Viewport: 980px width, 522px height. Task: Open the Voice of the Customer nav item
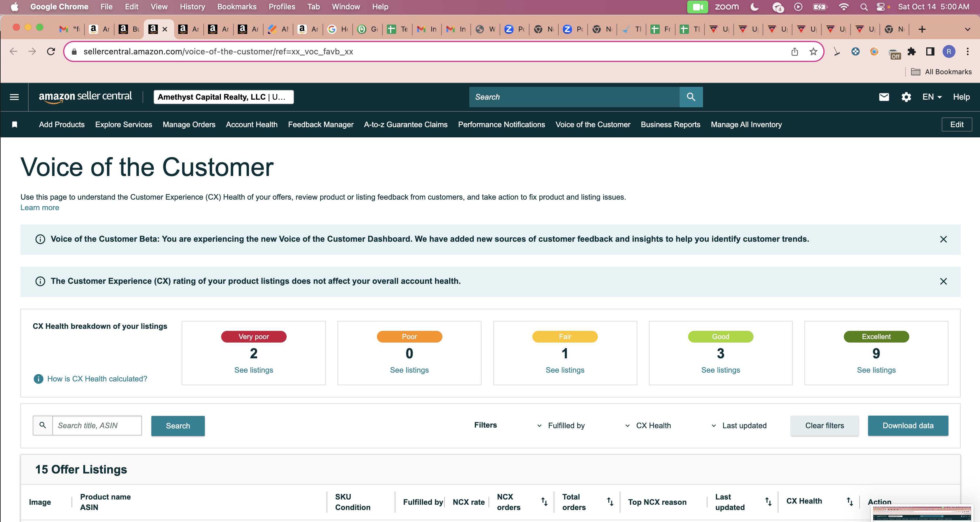pos(593,125)
